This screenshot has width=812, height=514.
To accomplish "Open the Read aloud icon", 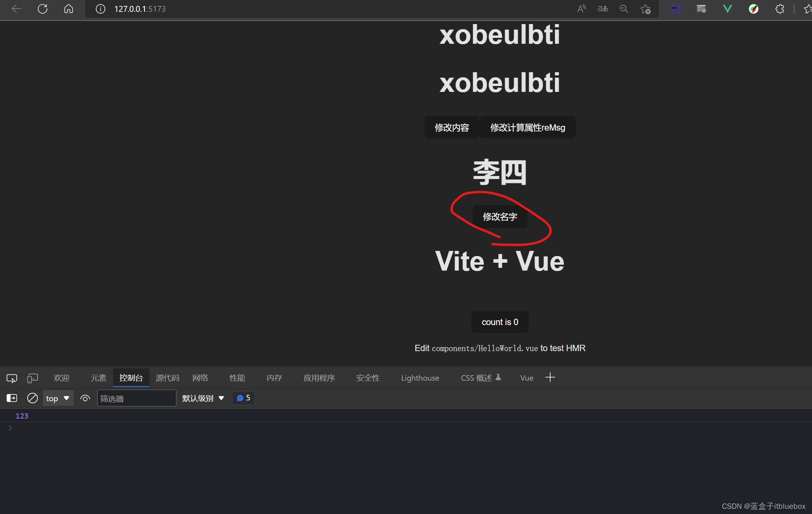I will [x=582, y=9].
